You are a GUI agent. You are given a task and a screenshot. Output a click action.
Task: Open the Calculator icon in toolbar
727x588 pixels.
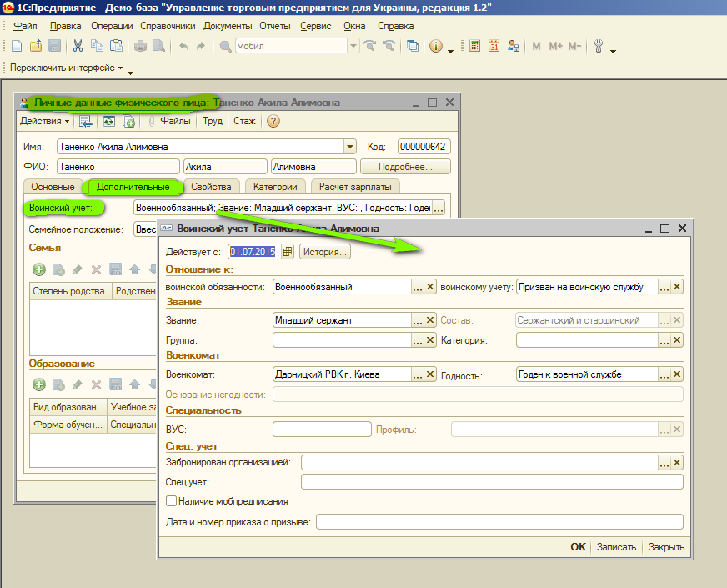474,46
